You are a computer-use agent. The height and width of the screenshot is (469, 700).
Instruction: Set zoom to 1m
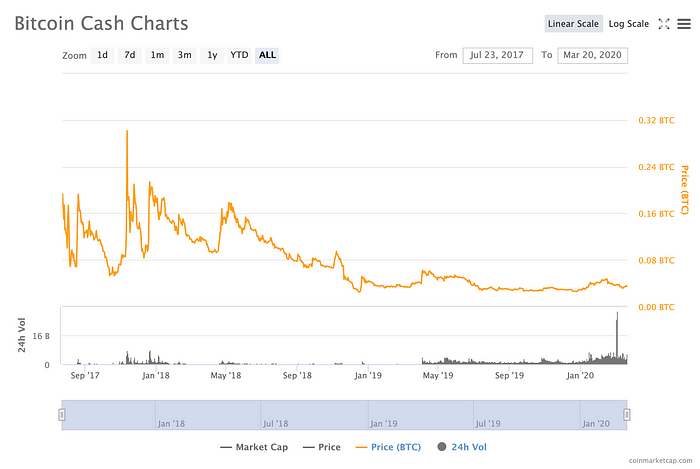point(157,55)
